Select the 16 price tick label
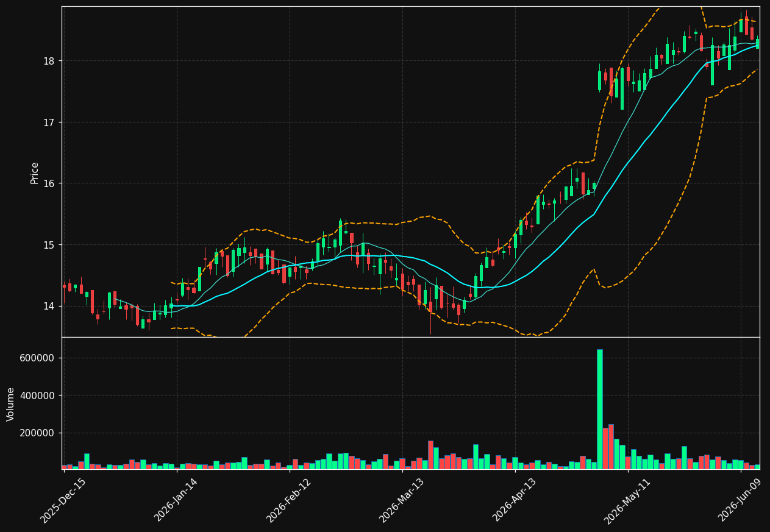The image size is (770, 532). click(49, 183)
